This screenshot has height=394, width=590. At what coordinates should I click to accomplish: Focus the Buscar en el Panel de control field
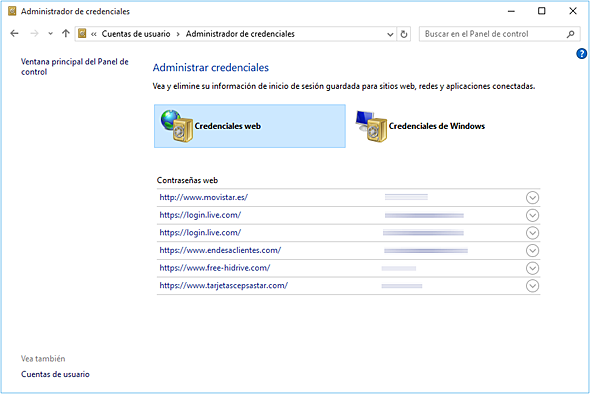(x=493, y=34)
